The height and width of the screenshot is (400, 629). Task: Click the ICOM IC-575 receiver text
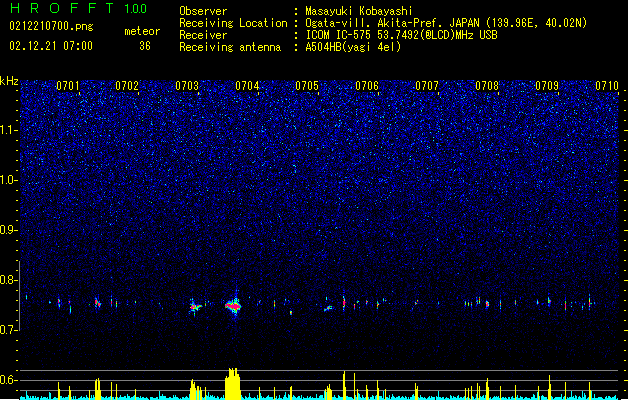coord(401,35)
